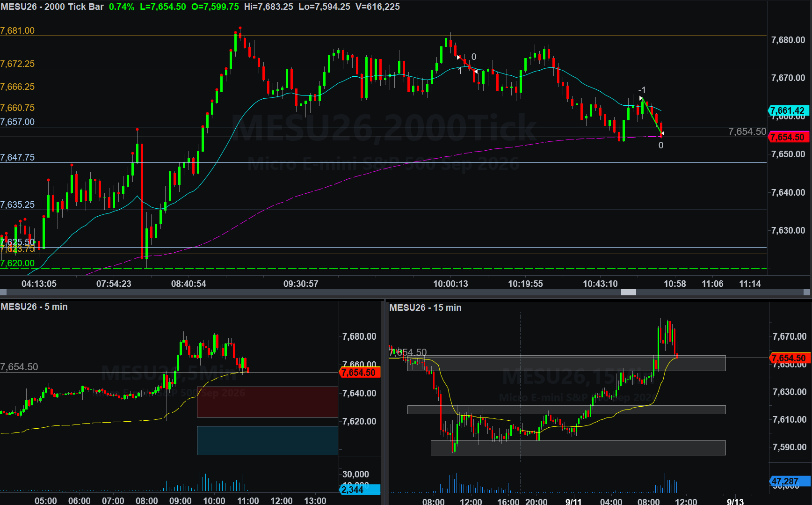
Task: Click 7,680.00 on tick chart price axis
Action: (788, 40)
